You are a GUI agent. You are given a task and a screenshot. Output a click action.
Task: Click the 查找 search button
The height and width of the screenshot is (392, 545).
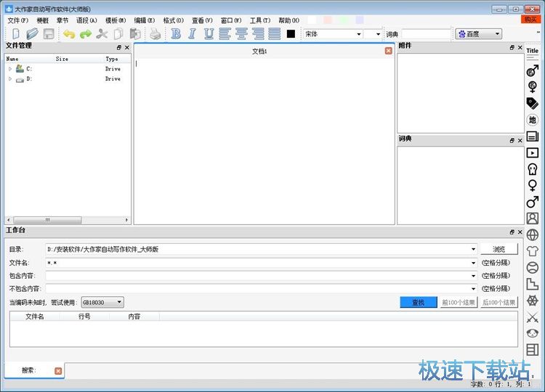[x=418, y=302]
